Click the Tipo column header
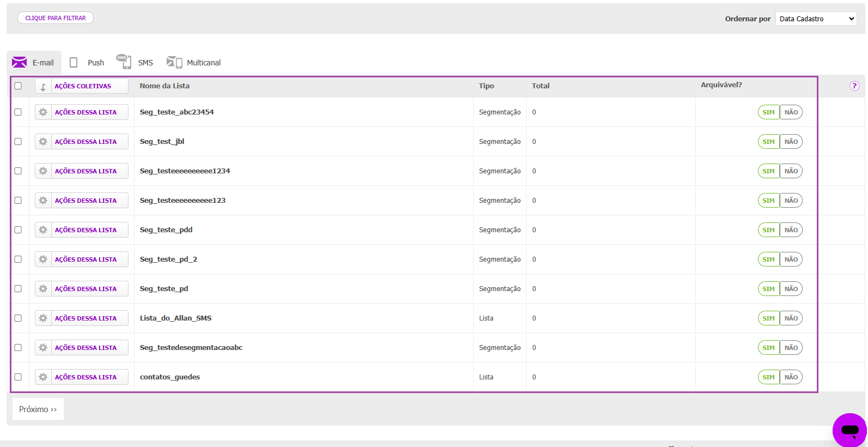This screenshot has height=447, width=868. pyautogui.click(x=486, y=86)
